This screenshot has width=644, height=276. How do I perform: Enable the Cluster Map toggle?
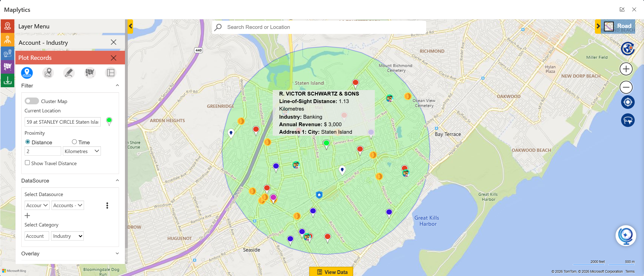click(x=32, y=101)
